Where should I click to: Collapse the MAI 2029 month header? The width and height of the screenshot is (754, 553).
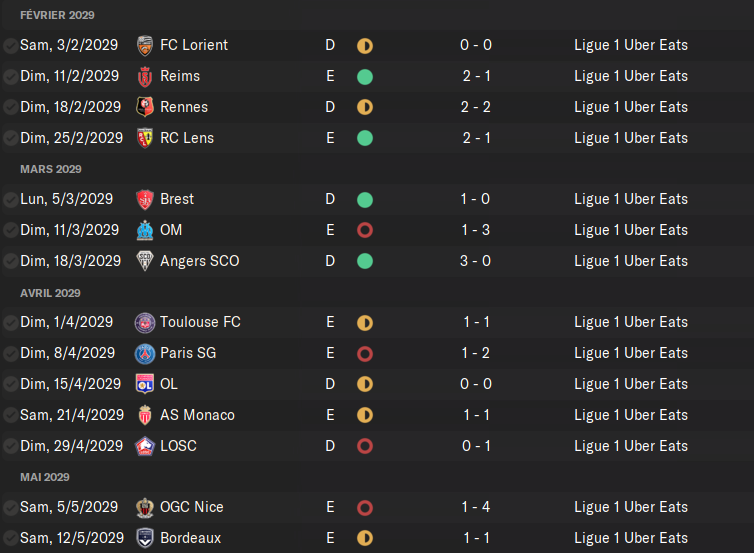45,477
